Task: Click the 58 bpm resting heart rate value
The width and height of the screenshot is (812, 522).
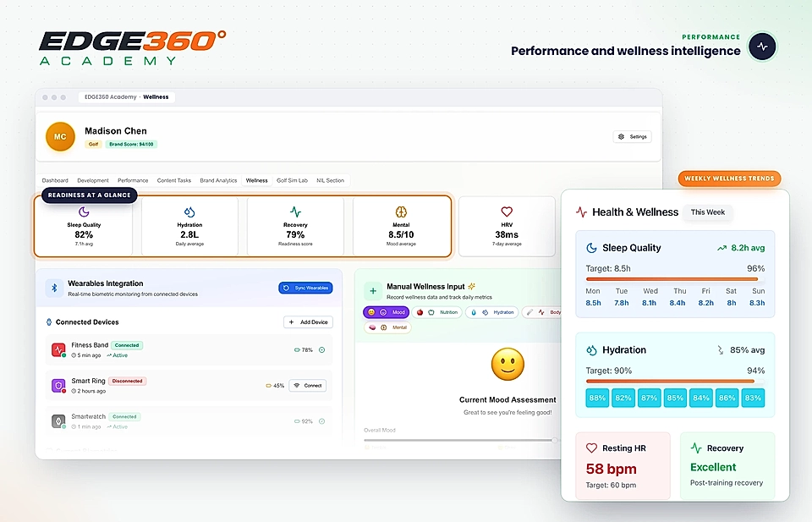Action: (x=611, y=470)
